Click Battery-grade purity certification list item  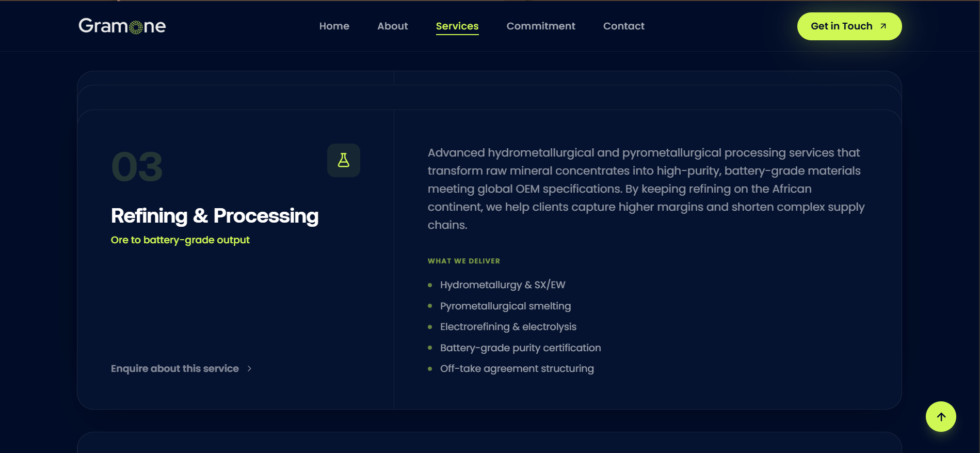click(521, 348)
